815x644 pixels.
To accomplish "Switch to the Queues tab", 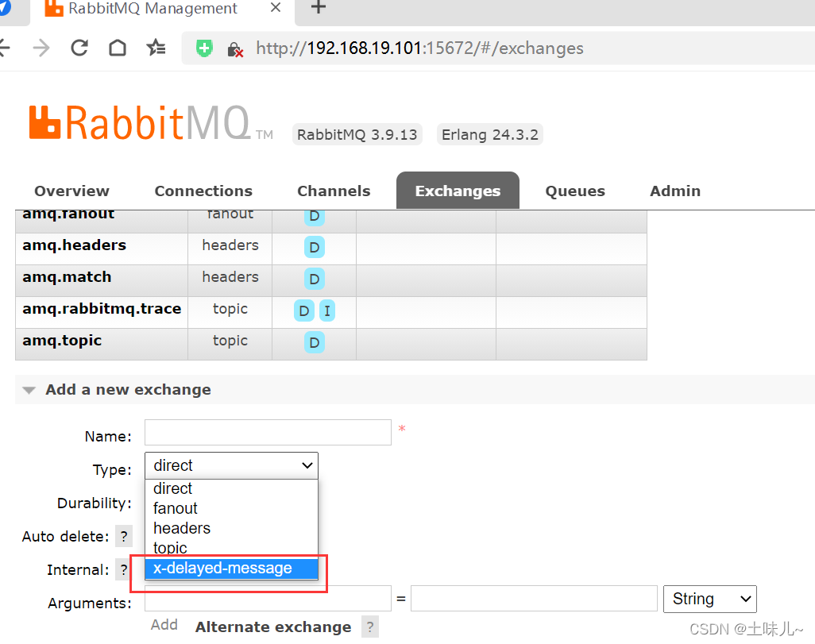I will tap(575, 191).
